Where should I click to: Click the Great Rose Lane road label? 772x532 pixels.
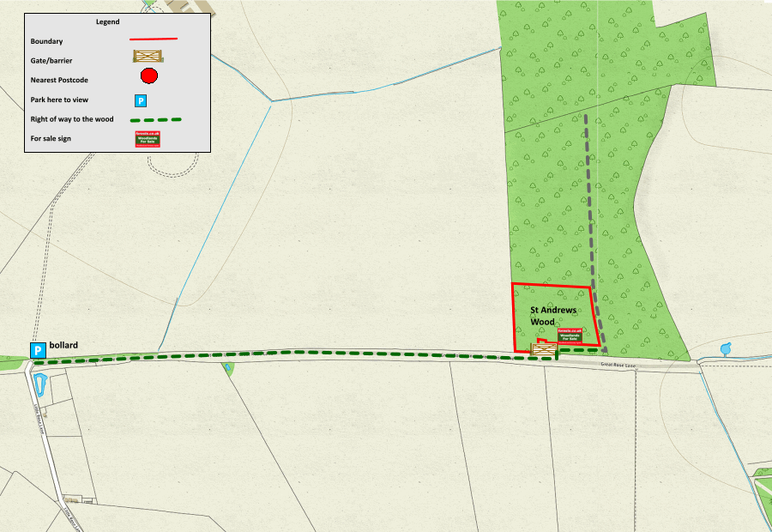(618, 365)
